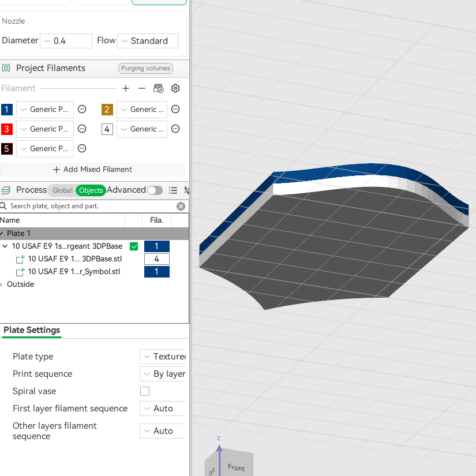Open First layer filament sequence dropdown
The height and width of the screenshot is (476, 476).
[x=163, y=408]
